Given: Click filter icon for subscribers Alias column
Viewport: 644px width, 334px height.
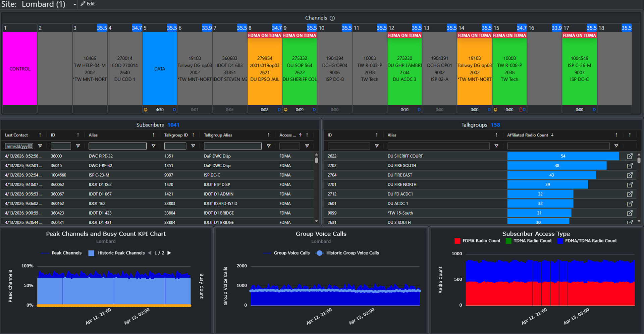Looking at the screenshot, I should click(154, 146).
